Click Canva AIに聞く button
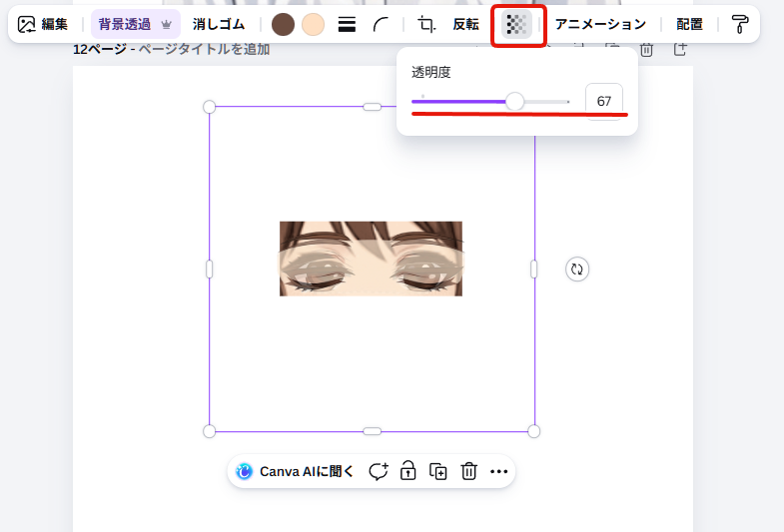The width and height of the screenshot is (784, 532). [295, 471]
